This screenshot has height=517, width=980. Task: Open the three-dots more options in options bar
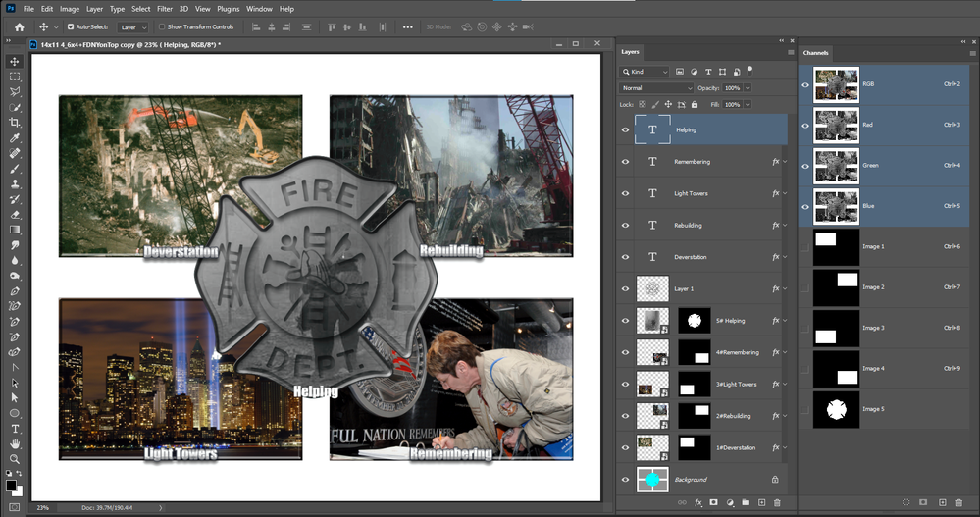coord(407,26)
